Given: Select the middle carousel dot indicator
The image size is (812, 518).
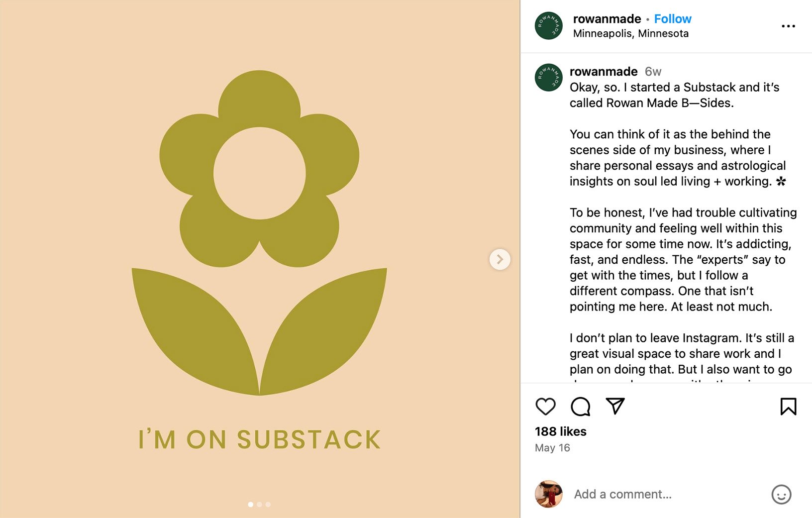Looking at the screenshot, I should [x=259, y=504].
